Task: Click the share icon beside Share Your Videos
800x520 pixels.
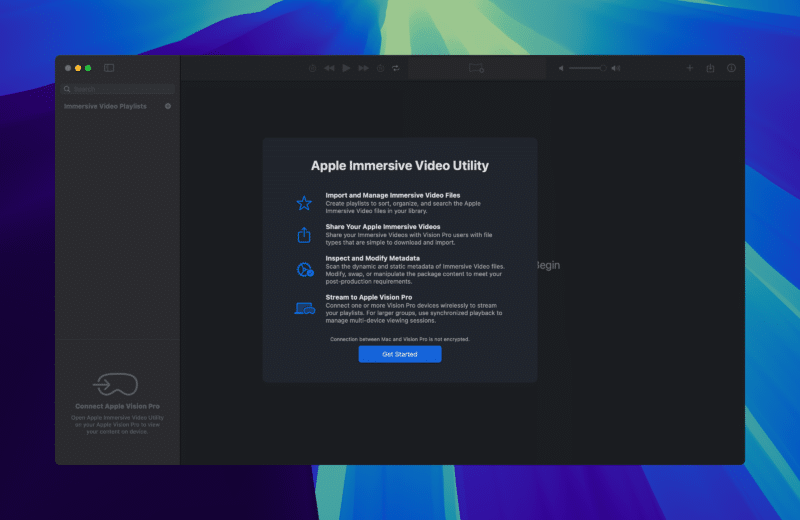Action: (304, 235)
